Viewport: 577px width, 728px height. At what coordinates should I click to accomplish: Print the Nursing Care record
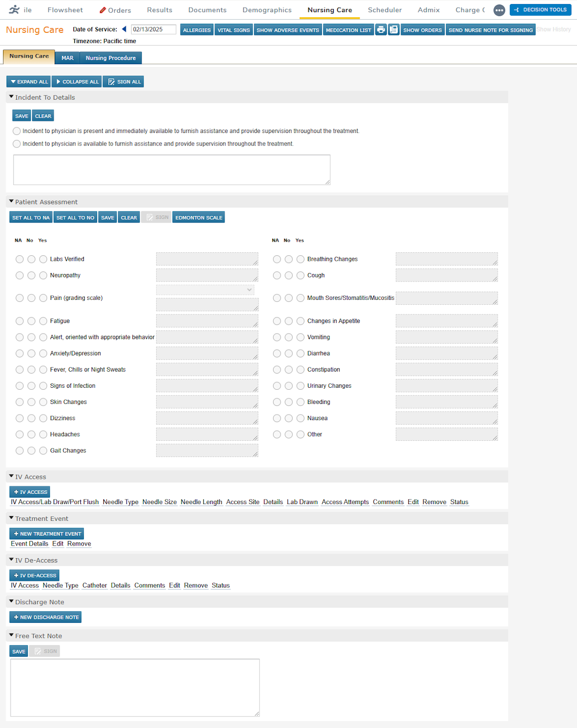pos(381,29)
